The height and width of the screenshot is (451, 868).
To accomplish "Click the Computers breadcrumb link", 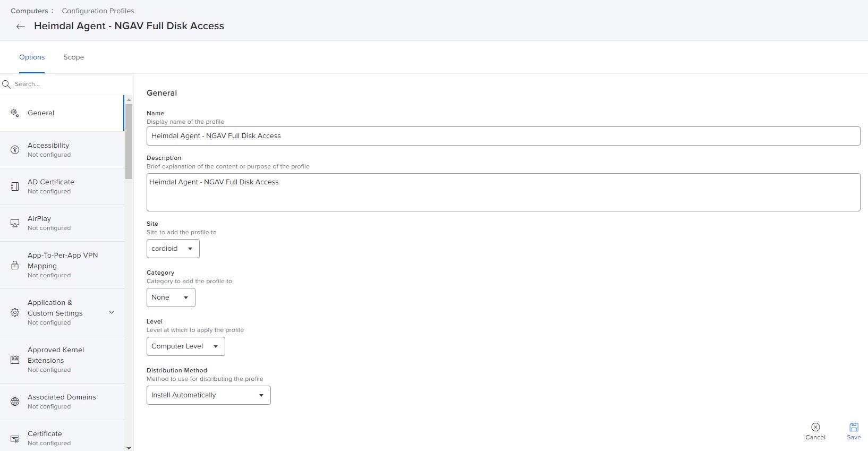I will [x=29, y=11].
